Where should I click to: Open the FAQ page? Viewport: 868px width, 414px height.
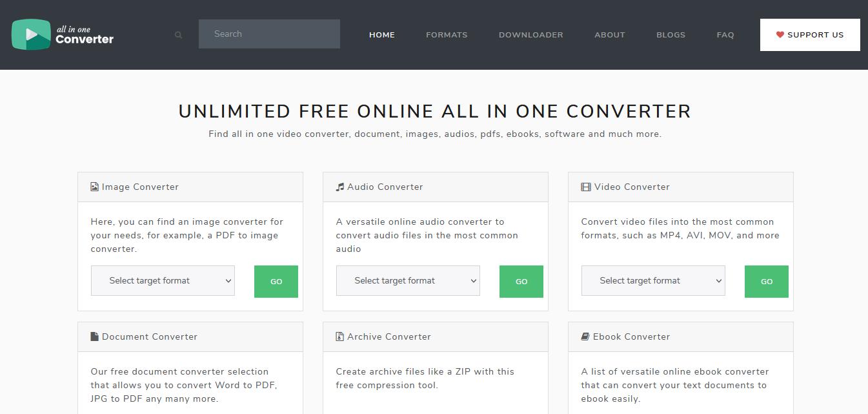click(725, 35)
